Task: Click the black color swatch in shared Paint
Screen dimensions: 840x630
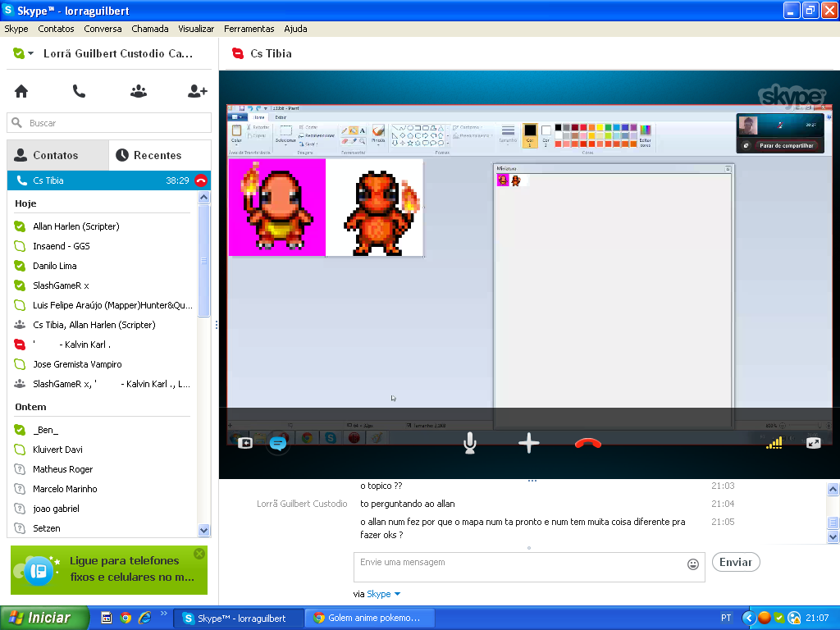Action: click(558, 127)
